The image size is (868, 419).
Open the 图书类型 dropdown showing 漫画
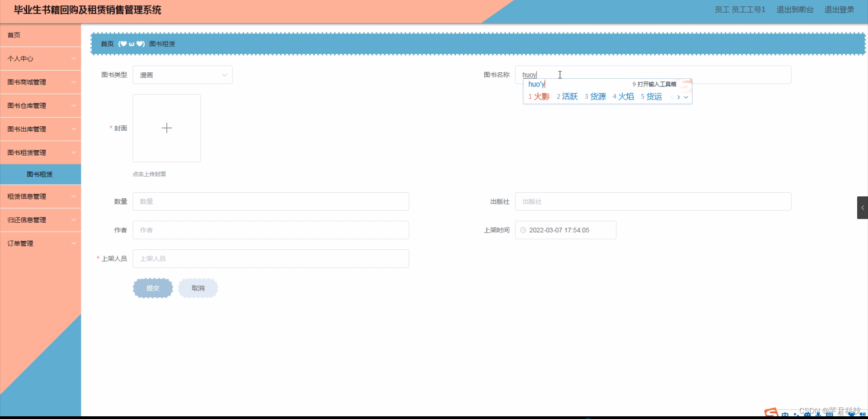[183, 75]
